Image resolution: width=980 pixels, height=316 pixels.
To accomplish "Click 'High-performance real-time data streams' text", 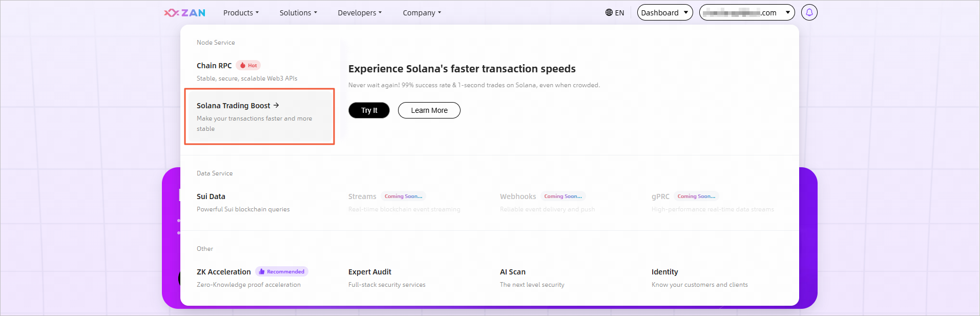I will click(x=713, y=209).
